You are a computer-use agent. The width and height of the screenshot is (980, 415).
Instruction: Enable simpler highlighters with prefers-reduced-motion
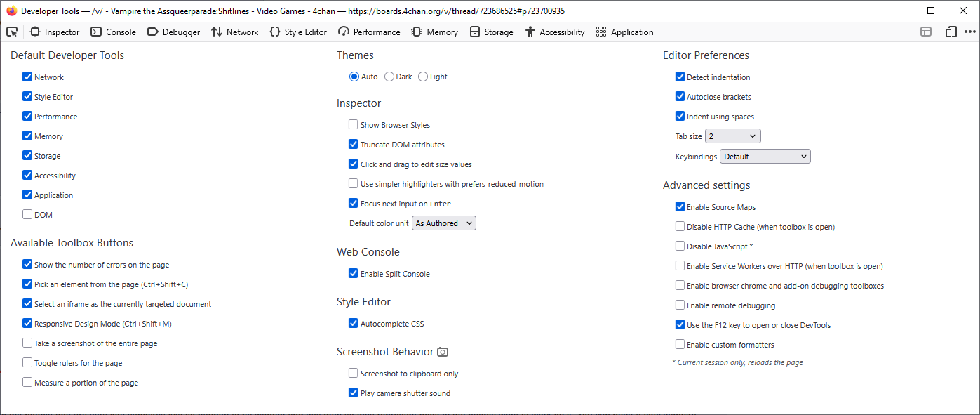(354, 184)
